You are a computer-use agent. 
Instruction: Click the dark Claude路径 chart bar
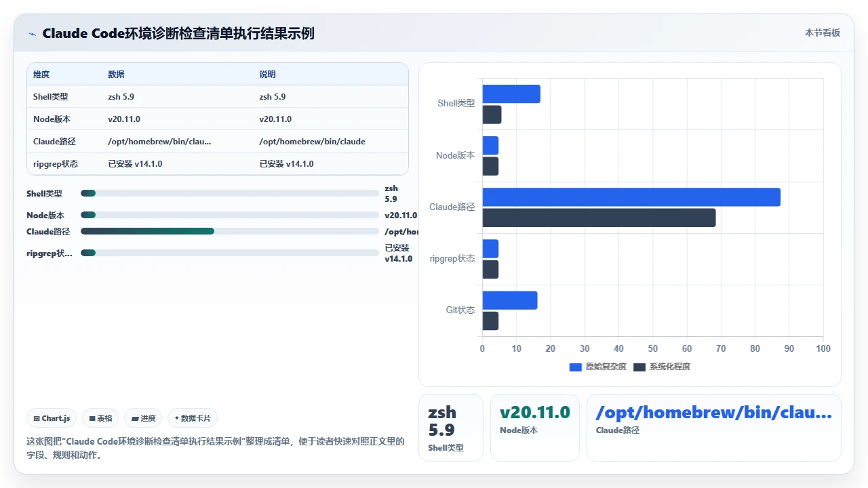coord(599,218)
